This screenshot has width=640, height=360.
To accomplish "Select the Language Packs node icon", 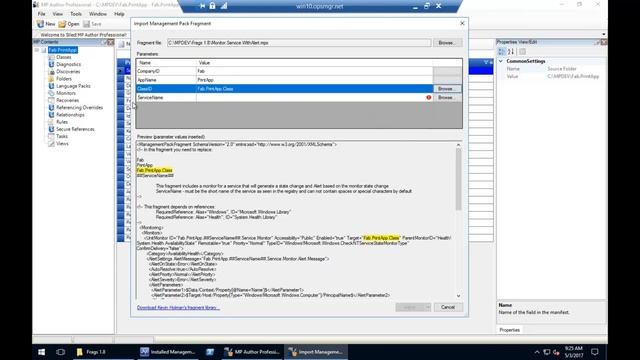I will [51, 86].
